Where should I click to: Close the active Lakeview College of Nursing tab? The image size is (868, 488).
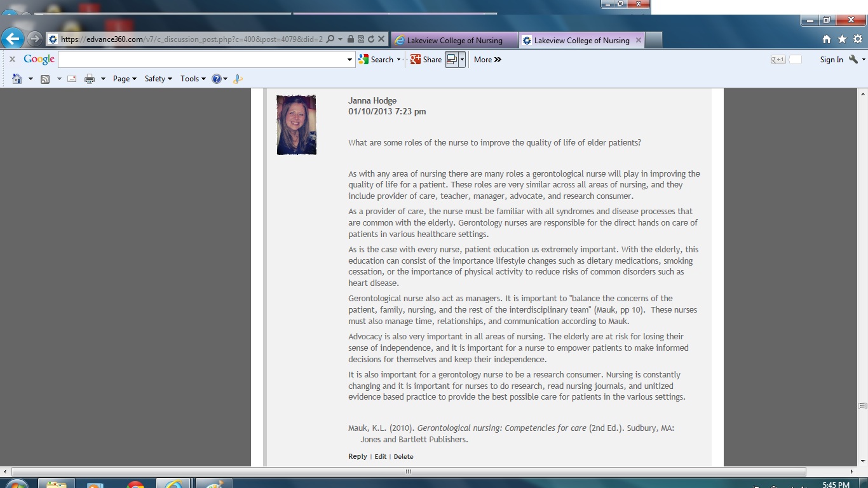coord(639,39)
